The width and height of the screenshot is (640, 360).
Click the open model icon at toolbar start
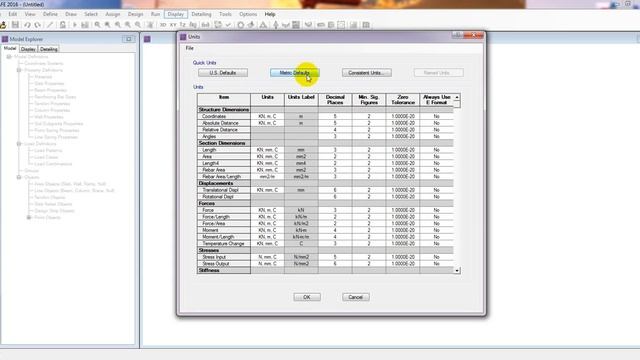point(3,25)
